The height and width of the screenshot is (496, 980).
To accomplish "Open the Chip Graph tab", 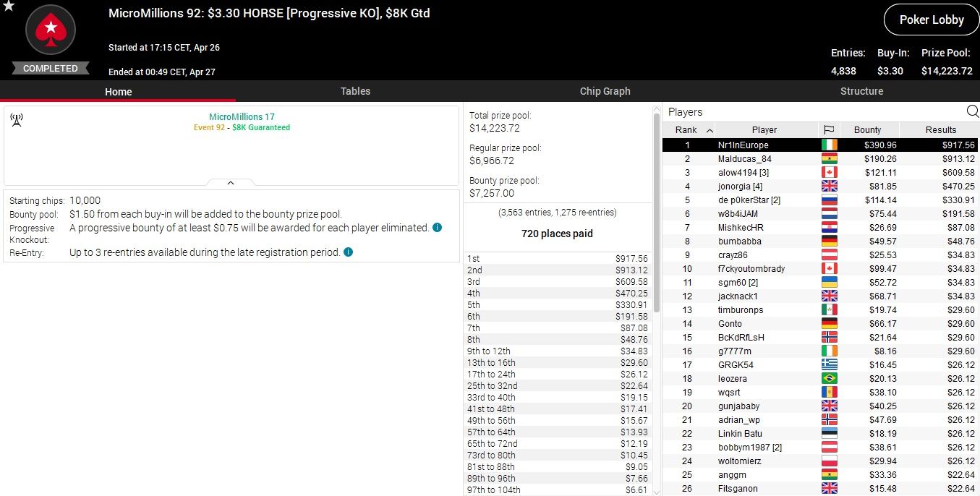I will (x=605, y=91).
